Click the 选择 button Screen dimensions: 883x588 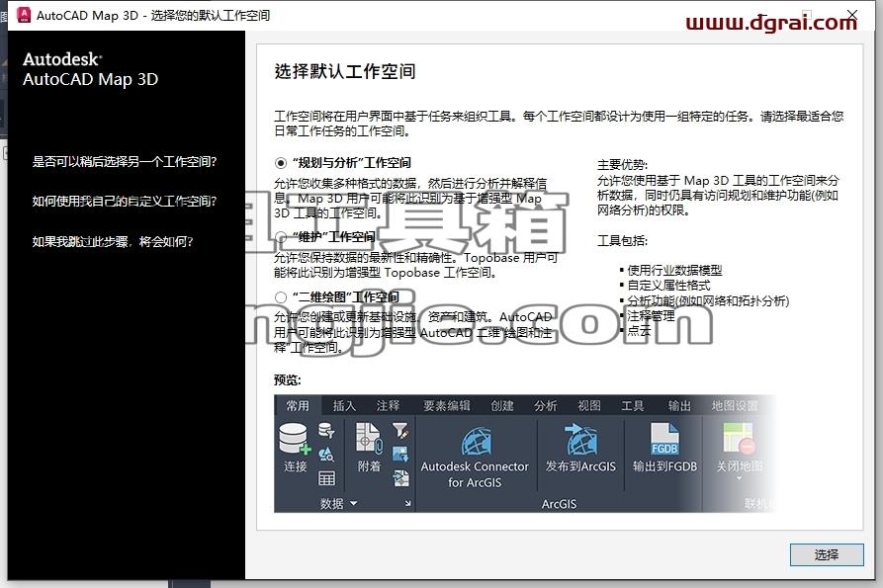tap(826, 554)
